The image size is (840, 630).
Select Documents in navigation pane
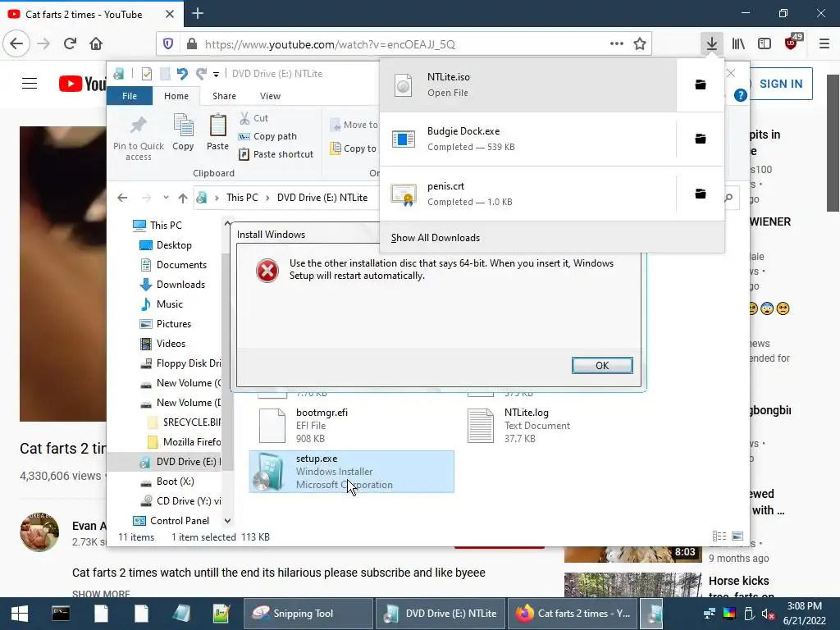coord(181,265)
